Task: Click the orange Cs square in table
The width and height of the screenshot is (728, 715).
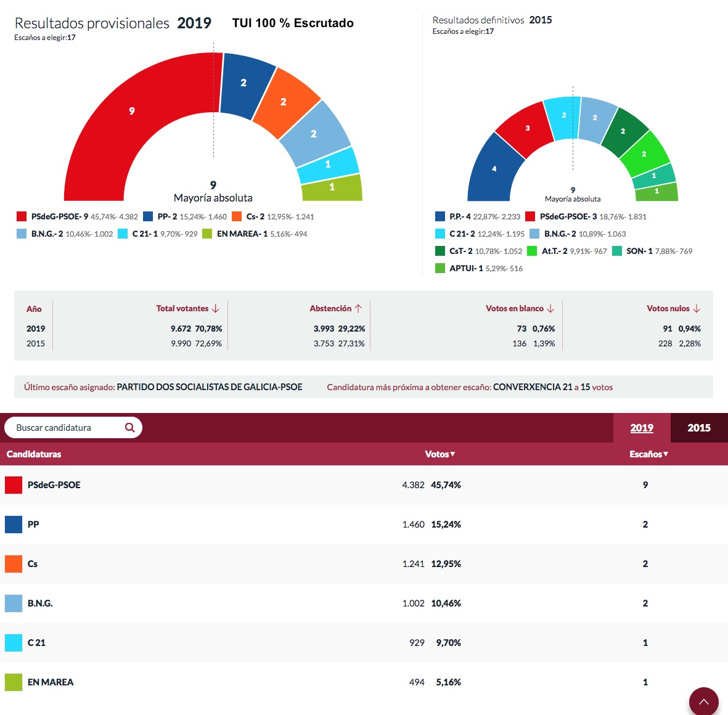Action: pyautogui.click(x=14, y=564)
